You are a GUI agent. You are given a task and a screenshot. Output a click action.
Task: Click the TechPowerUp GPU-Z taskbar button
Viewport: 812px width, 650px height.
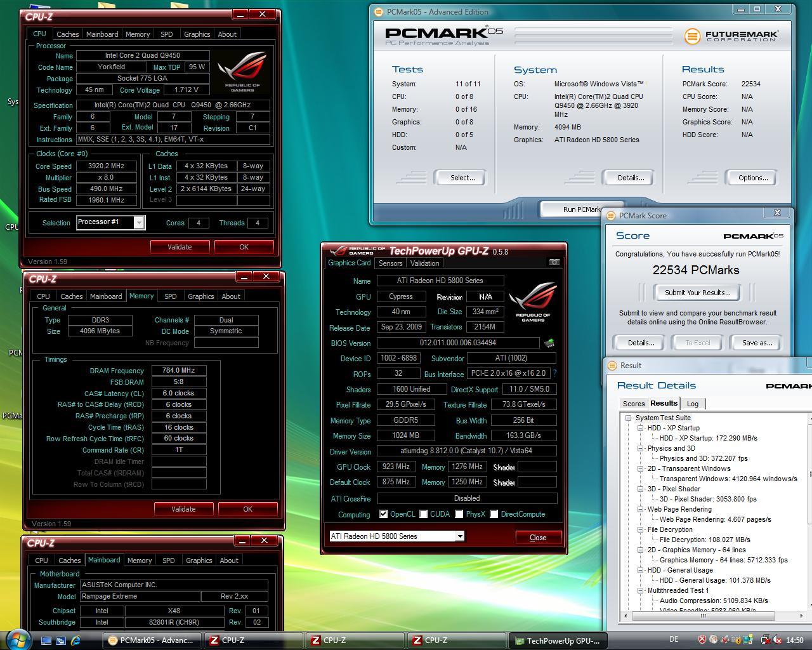coord(558,640)
